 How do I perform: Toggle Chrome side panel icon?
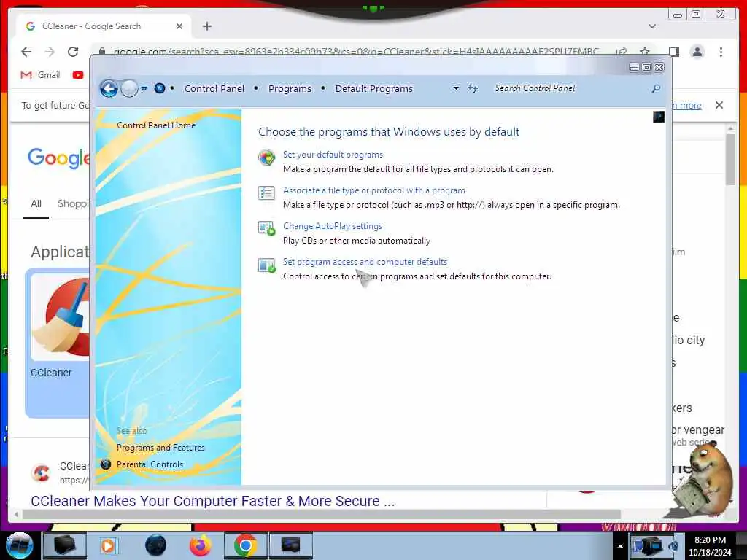point(673,52)
